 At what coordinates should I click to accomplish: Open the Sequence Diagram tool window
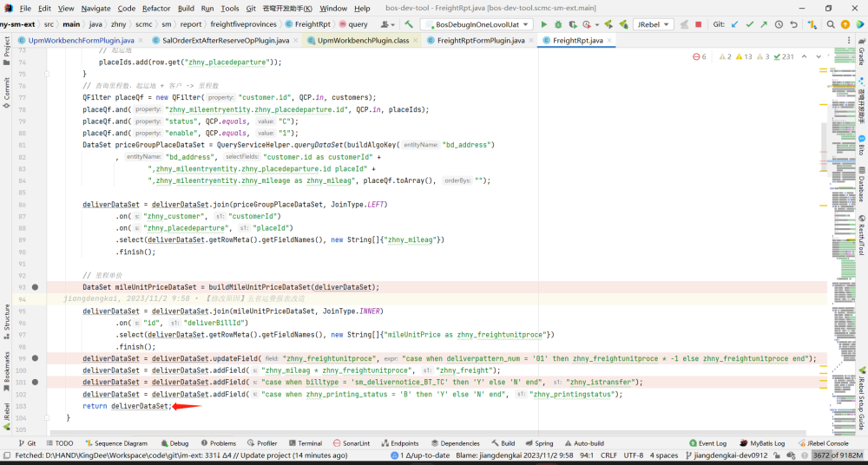[116, 443]
